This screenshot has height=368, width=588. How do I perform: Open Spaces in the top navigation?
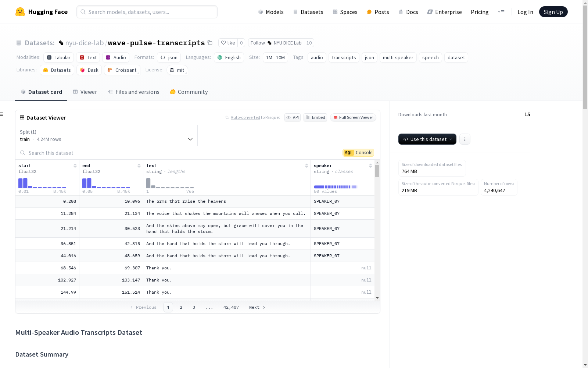pos(345,12)
